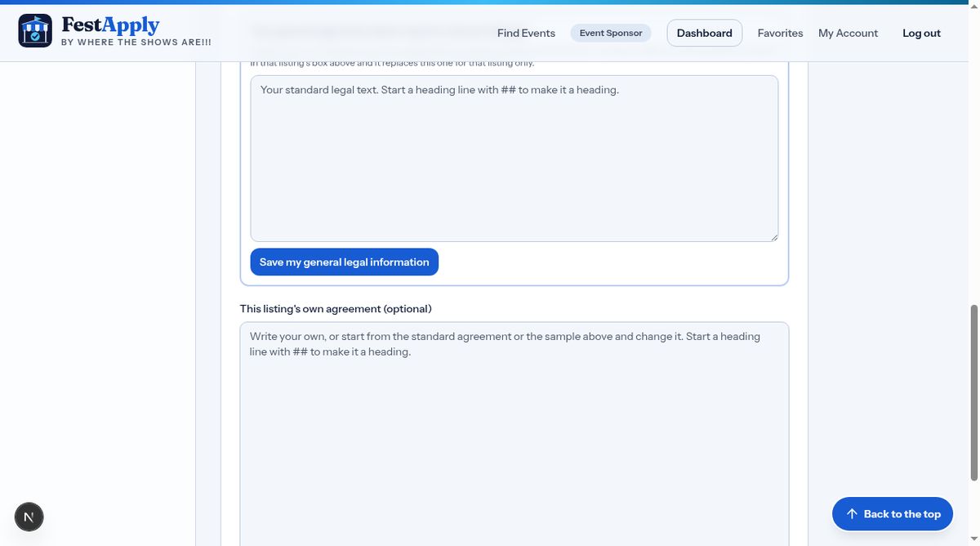The image size is (980, 546).
Task: Click the page scrollbar thumb
Action: pyautogui.click(x=973, y=393)
